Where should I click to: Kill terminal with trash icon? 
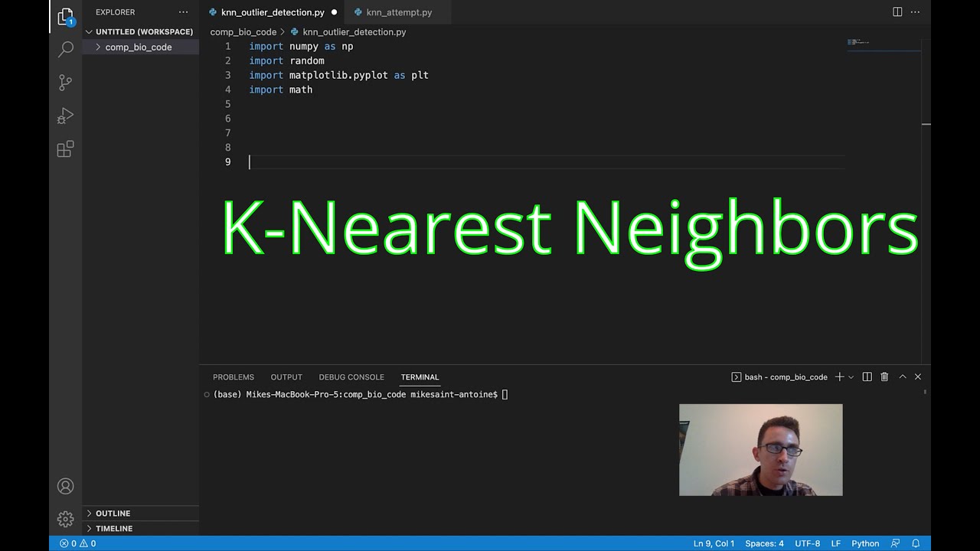(x=884, y=377)
